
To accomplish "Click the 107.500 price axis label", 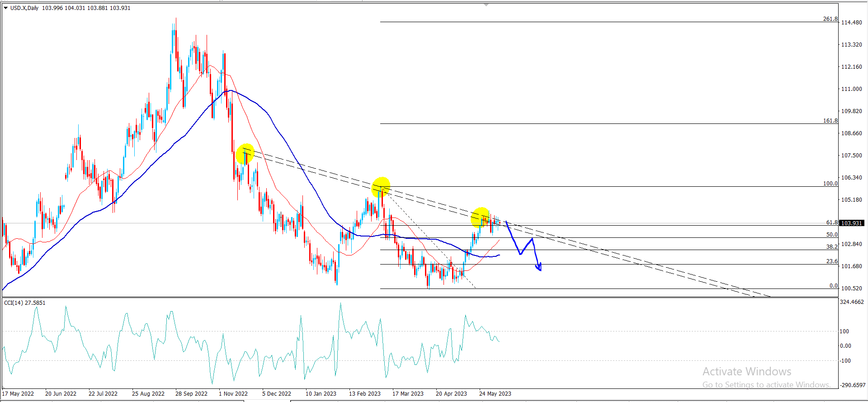I will click(851, 156).
